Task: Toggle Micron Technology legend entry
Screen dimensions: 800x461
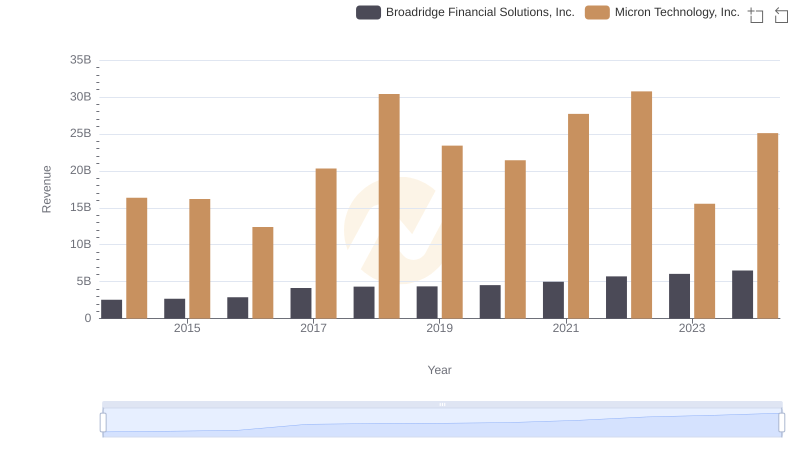Action: tap(662, 12)
